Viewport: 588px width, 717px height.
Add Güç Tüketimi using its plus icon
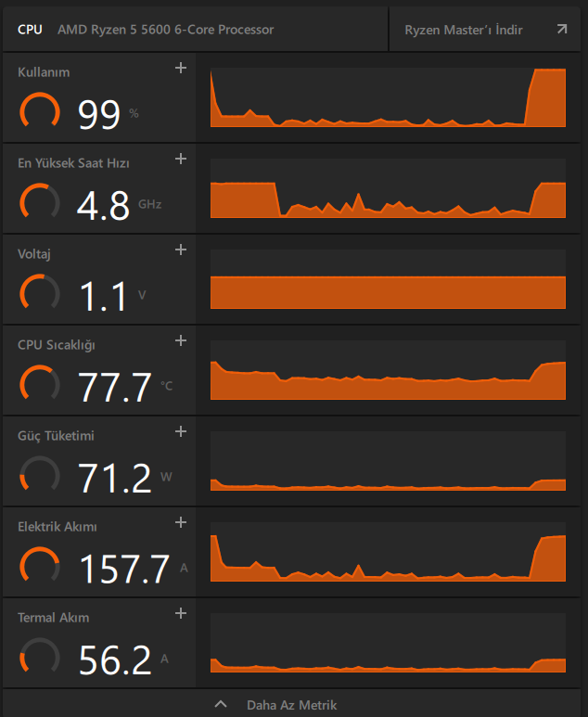click(181, 431)
